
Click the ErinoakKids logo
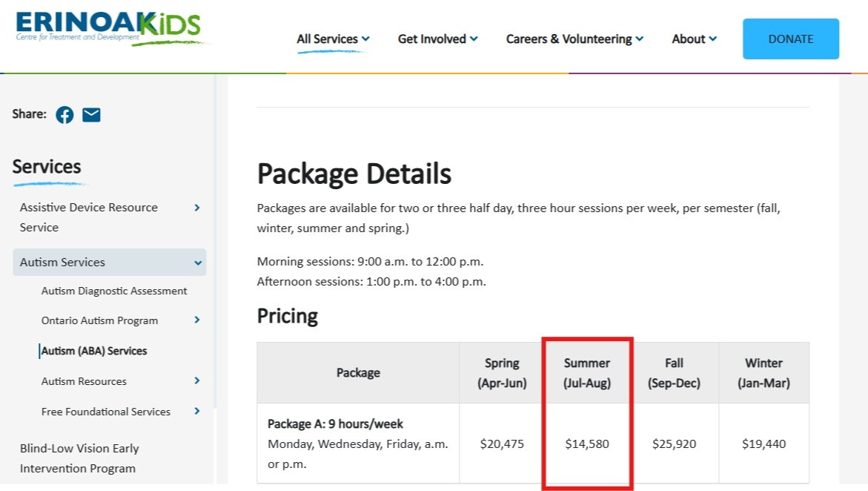click(x=108, y=28)
